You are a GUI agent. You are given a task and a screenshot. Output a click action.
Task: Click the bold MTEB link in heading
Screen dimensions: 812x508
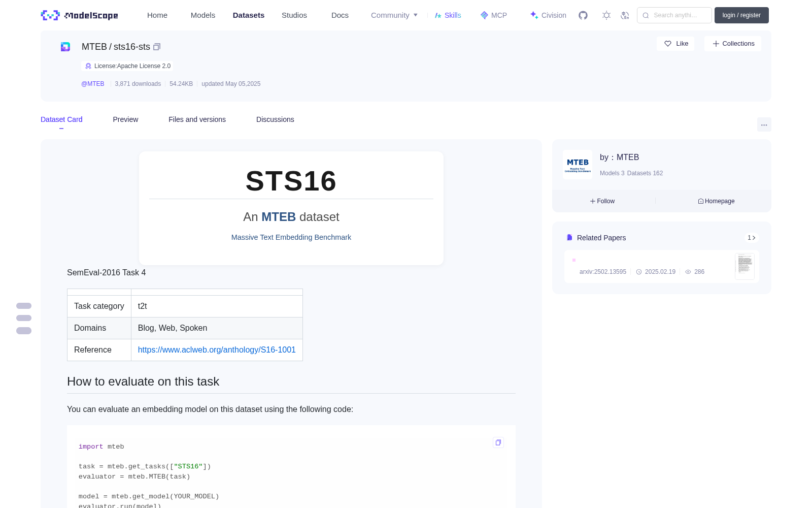[279, 217]
